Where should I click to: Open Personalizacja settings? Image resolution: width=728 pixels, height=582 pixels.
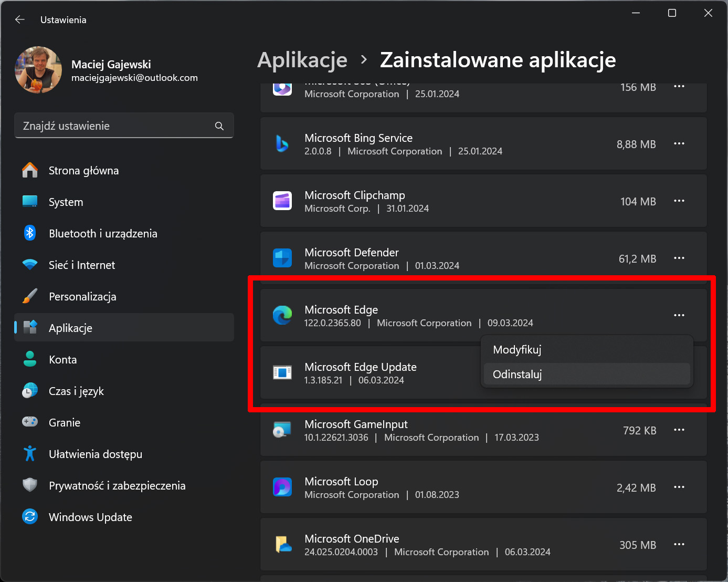point(124,296)
